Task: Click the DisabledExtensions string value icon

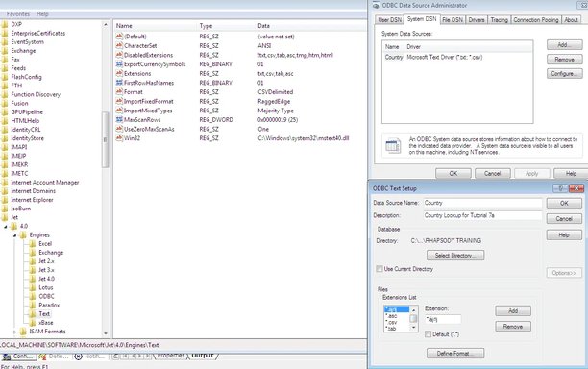Action: pyautogui.click(x=119, y=55)
